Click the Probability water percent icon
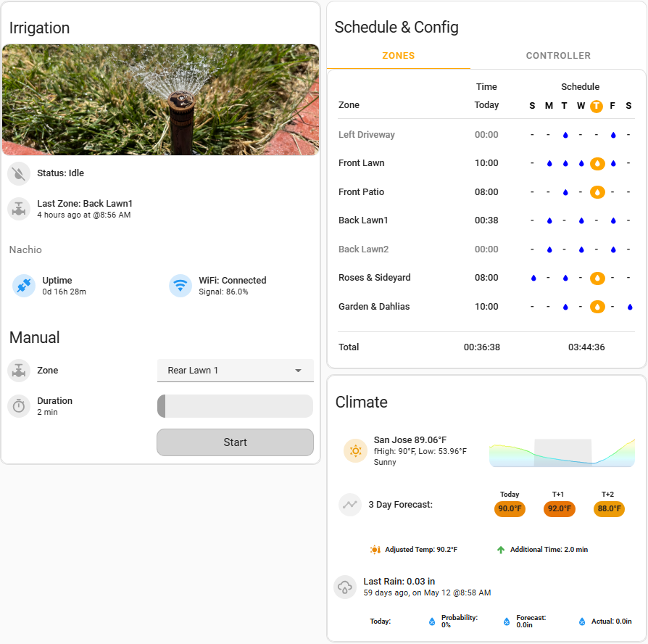The height and width of the screenshot is (644, 648). coord(432,622)
